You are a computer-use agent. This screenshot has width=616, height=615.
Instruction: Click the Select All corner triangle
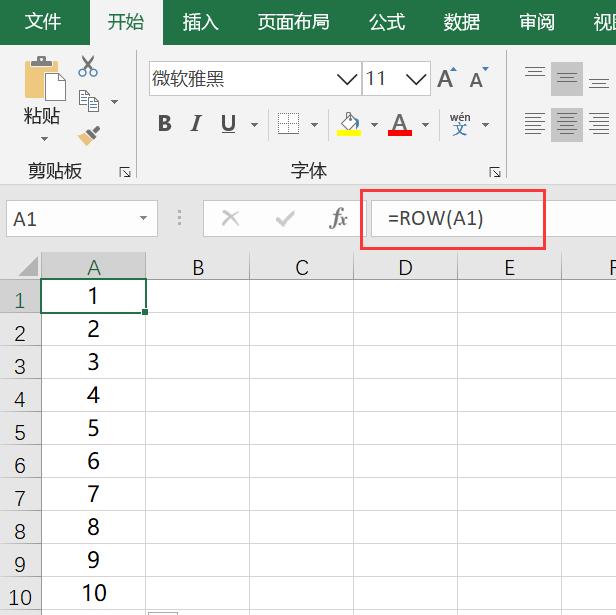tap(28, 266)
